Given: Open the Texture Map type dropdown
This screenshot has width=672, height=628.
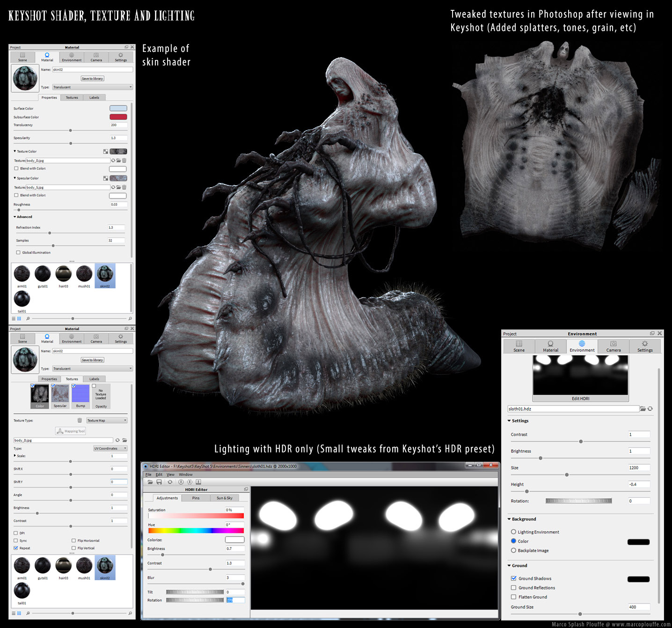Looking at the screenshot, I should click(107, 420).
